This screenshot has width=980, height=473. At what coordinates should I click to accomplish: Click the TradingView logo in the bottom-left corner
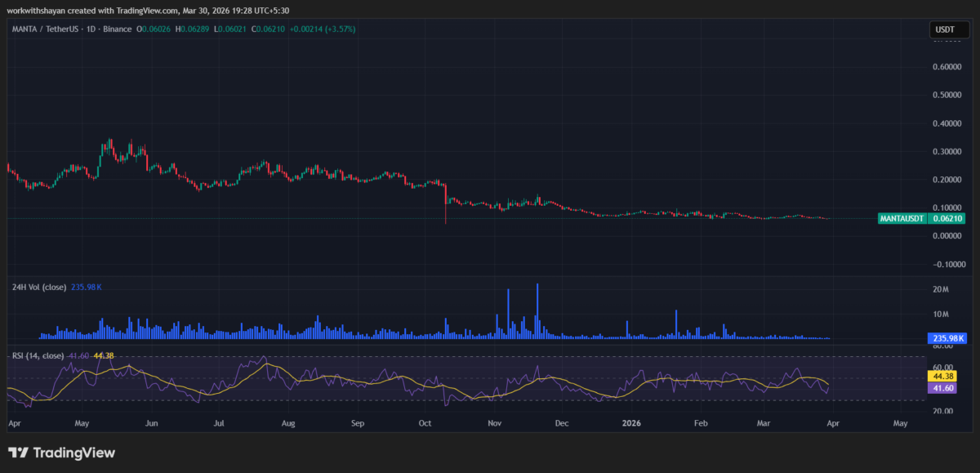point(61,452)
